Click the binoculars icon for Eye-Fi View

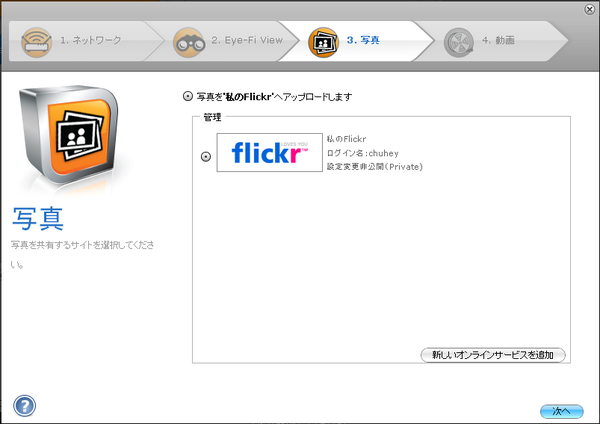pos(188,42)
